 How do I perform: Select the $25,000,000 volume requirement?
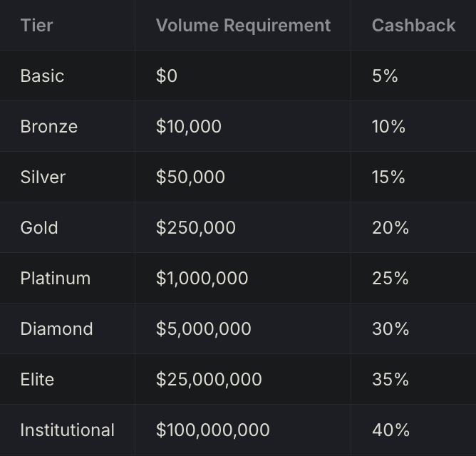tap(209, 380)
